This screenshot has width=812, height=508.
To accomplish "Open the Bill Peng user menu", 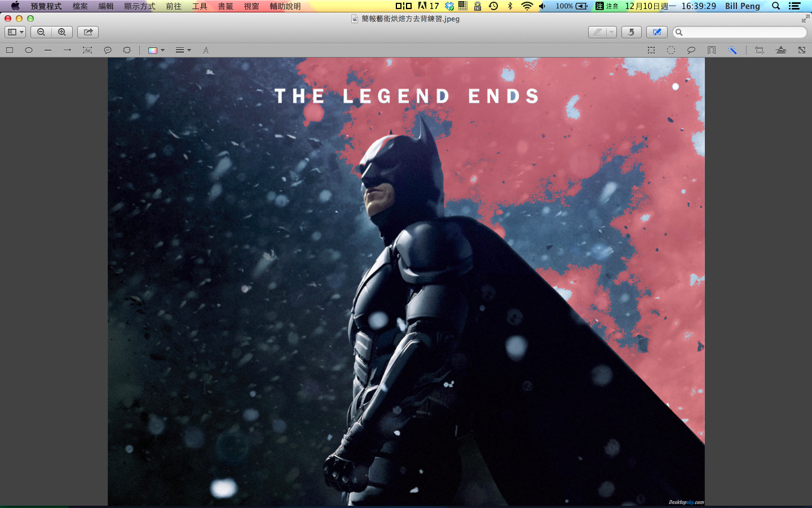I will [743, 6].
